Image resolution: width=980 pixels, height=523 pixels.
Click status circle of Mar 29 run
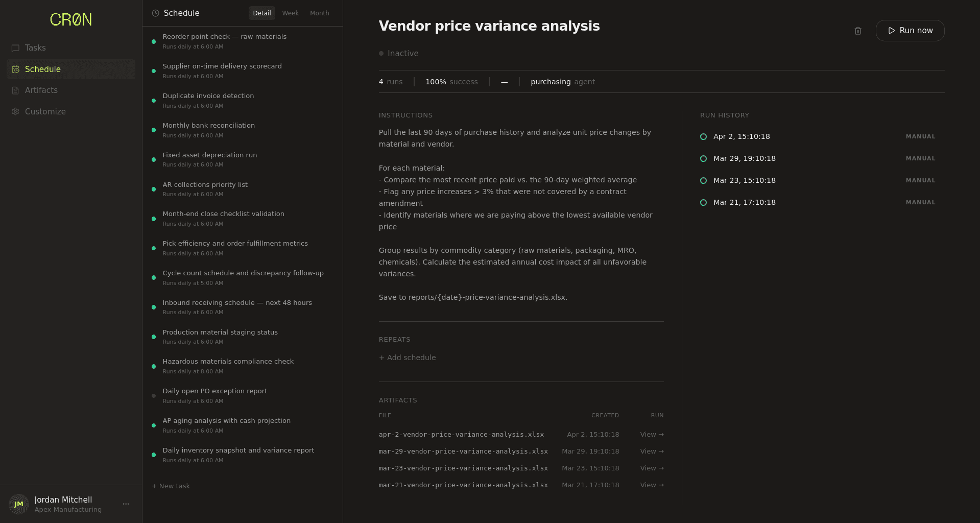click(x=703, y=159)
